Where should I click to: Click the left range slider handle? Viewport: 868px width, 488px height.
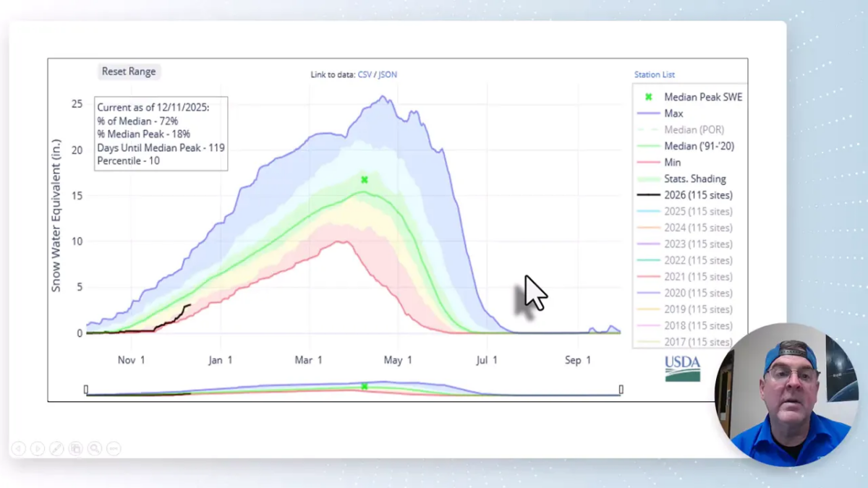click(86, 390)
